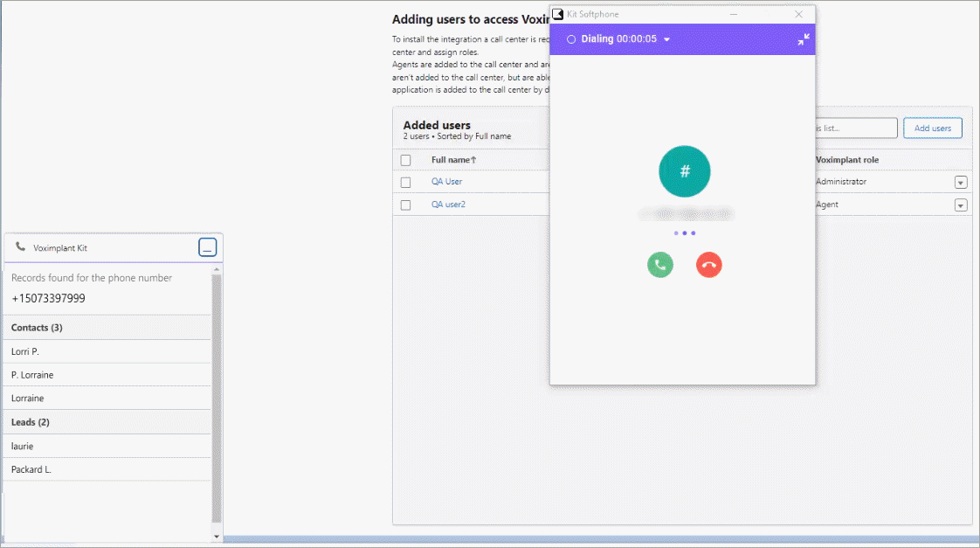Hang up with red end-call button
Viewport: 980px width, 548px height.
click(708, 265)
